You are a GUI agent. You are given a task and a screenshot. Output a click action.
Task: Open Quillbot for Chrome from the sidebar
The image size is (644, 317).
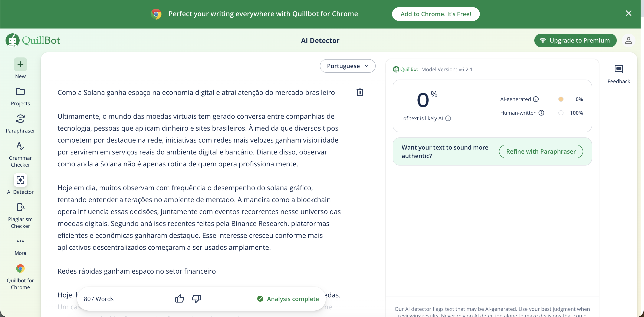(x=20, y=268)
